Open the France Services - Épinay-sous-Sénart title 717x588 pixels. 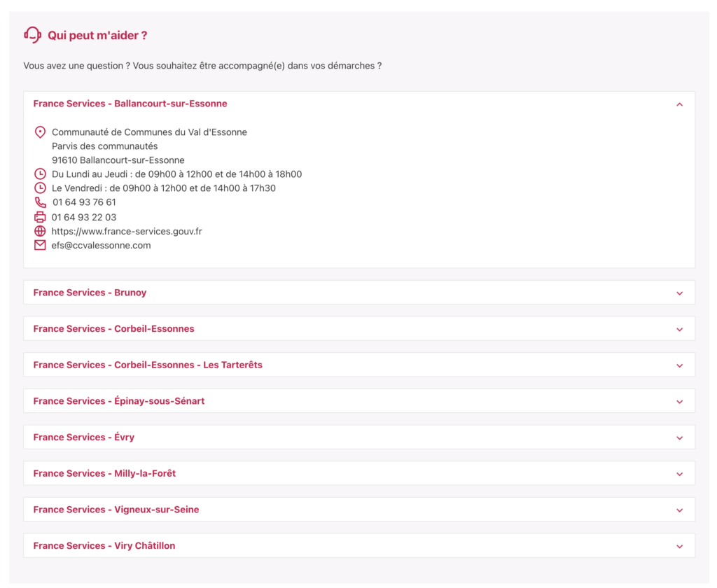pyautogui.click(x=119, y=401)
